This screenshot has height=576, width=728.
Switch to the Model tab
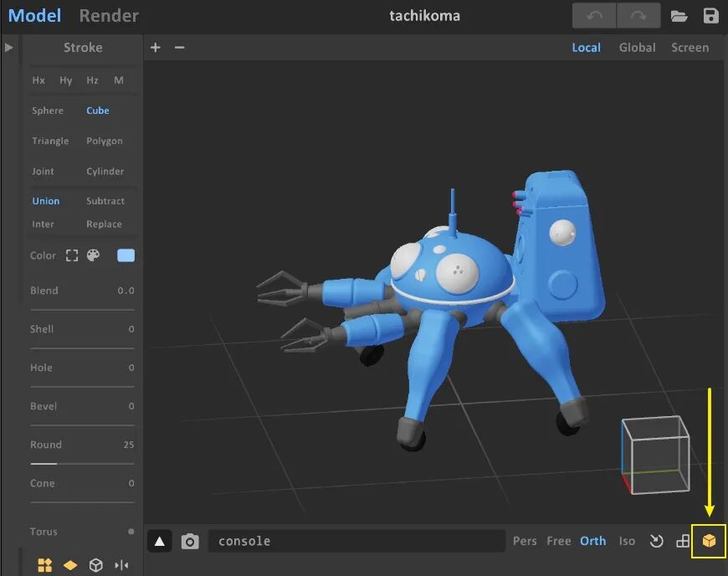tap(34, 16)
